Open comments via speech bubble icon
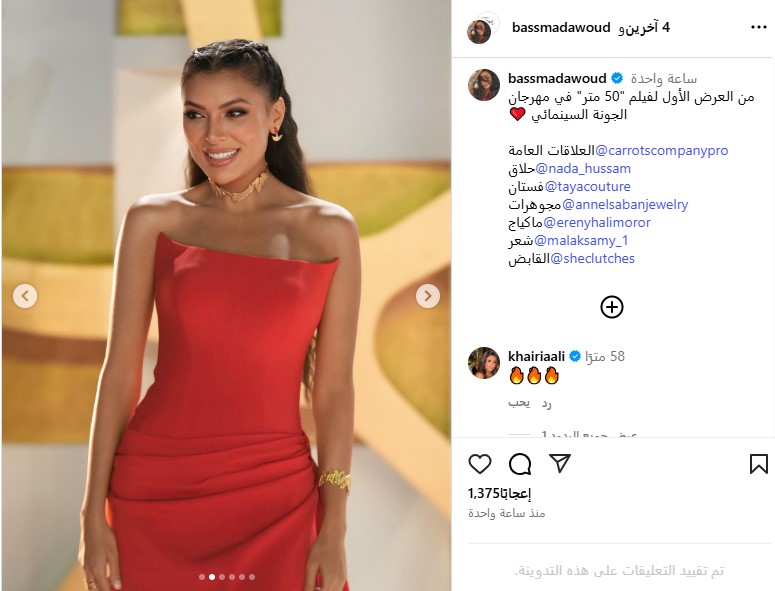775x591 pixels. [520, 464]
